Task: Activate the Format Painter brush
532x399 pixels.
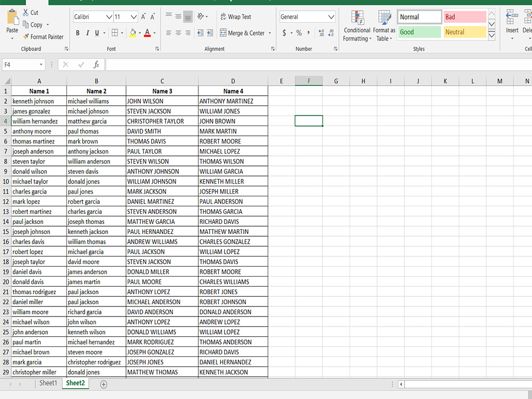Action: 26,37
